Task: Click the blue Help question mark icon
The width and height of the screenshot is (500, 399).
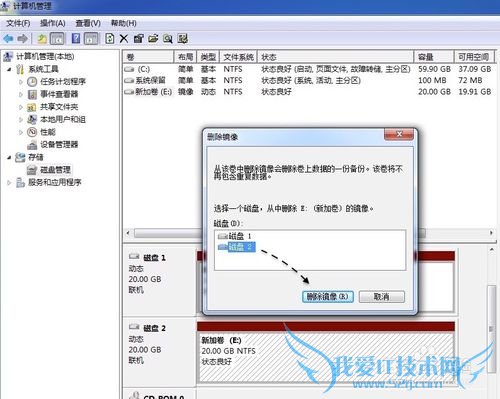Action: pyautogui.click(x=76, y=39)
